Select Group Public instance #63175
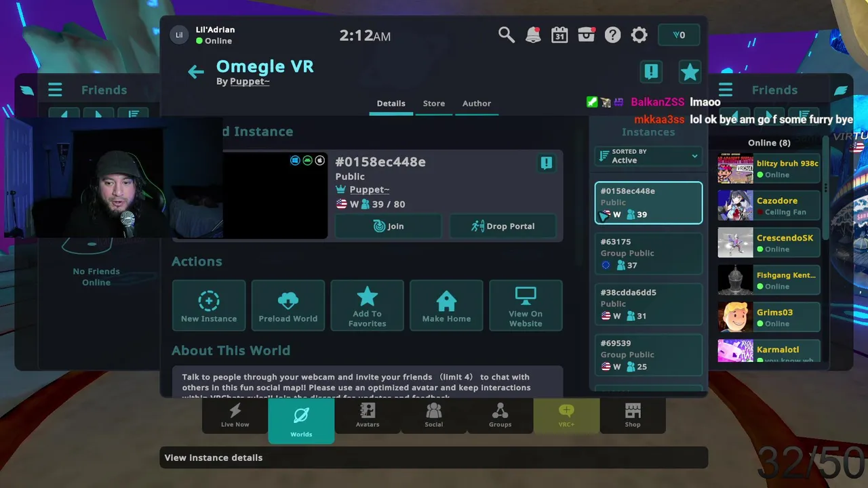Image resolution: width=868 pixels, height=488 pixels. click(x=648, y=253)
